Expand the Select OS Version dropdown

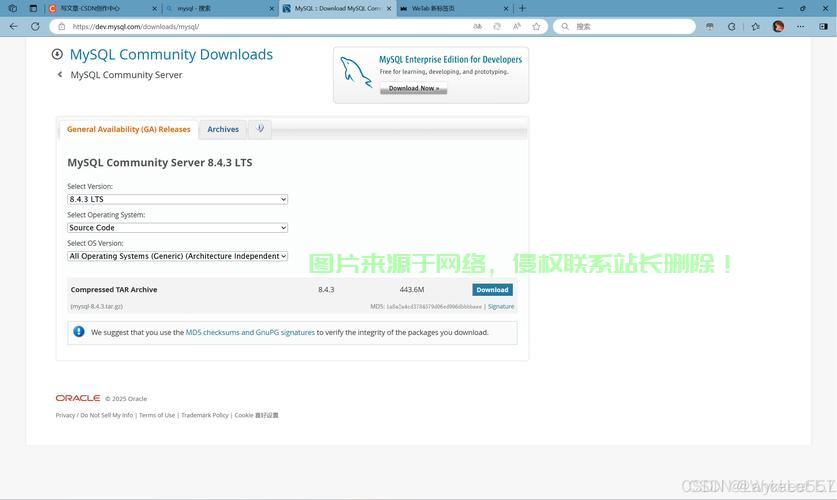tap(177, 256)
